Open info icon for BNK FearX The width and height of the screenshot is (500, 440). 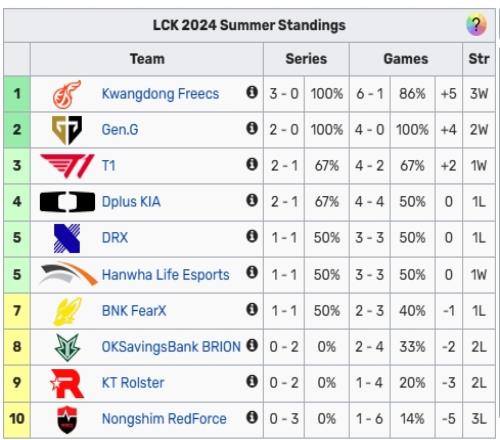252,309
